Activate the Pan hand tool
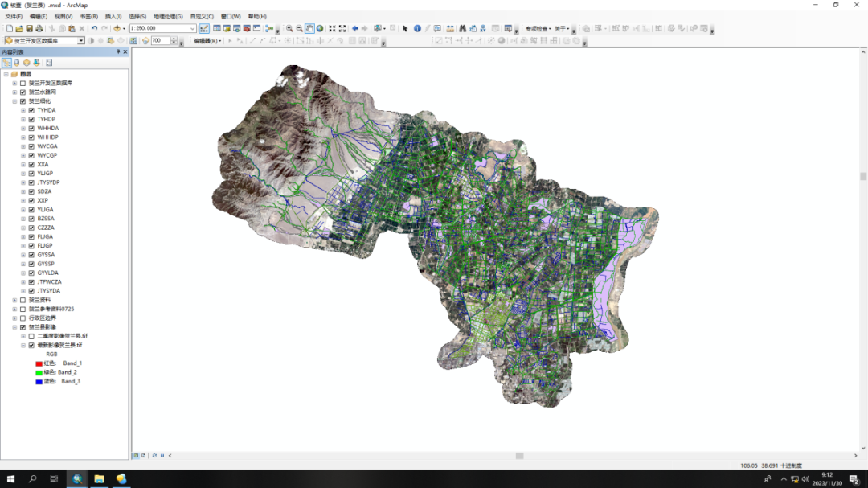The width and height of the screenshot is (868, 488). click(x=309, y=28)
